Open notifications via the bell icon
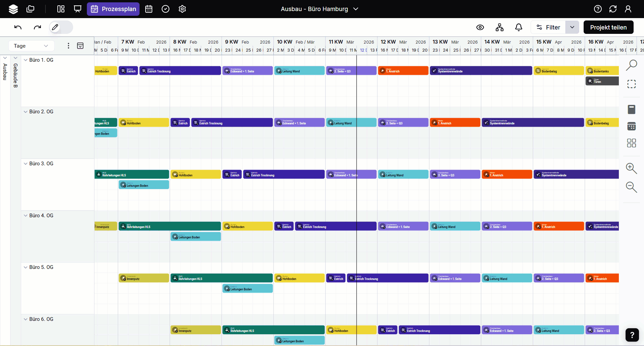Screen dimensions: 644x346 point(518,27)
